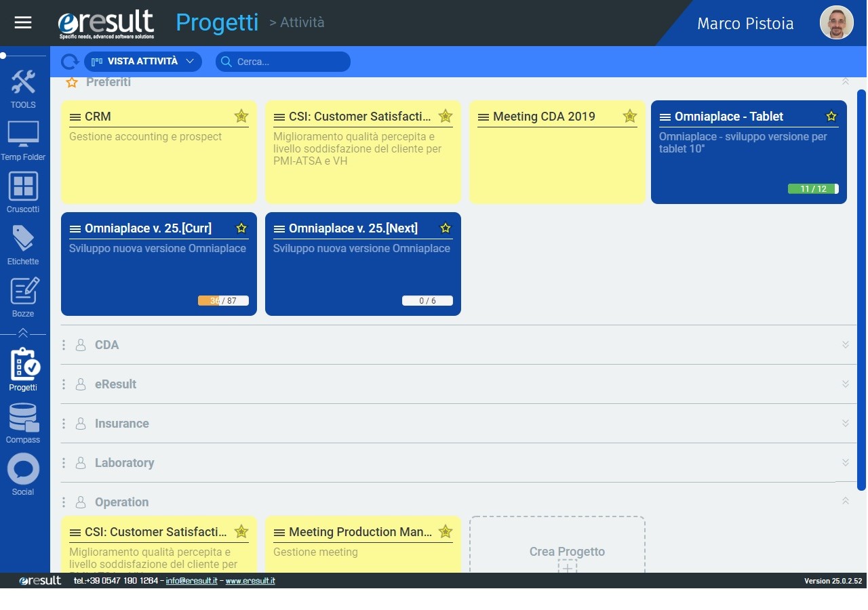Image resolution: width=868 pixels, height=610 pixels.
Task: Toggle favorite star on Omniaplace - Tablet
Action: (831, 116)
